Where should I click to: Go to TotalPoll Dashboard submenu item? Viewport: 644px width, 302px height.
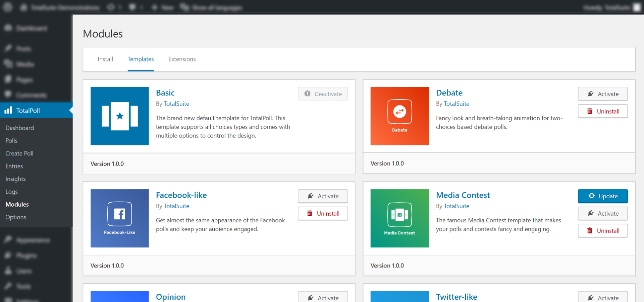coord(19,128)
